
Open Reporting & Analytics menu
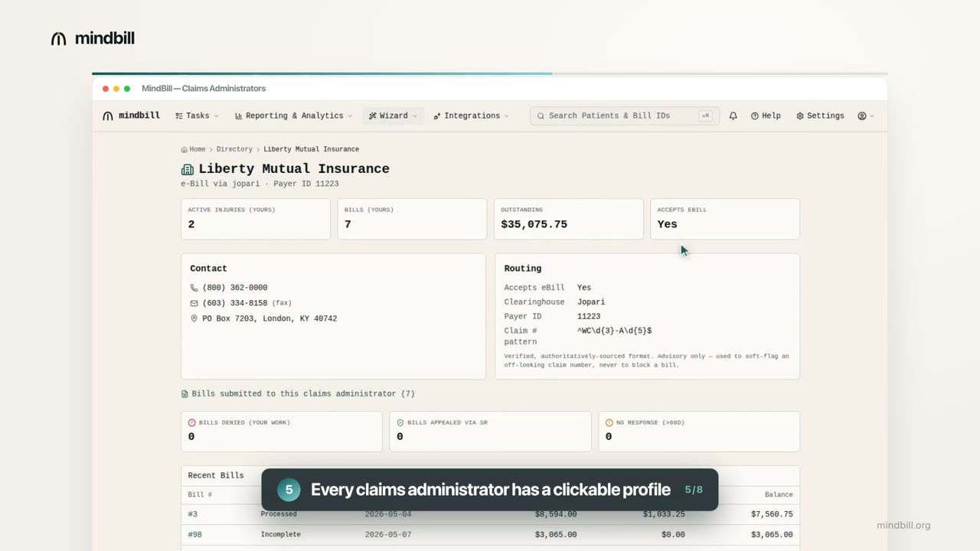293,116
